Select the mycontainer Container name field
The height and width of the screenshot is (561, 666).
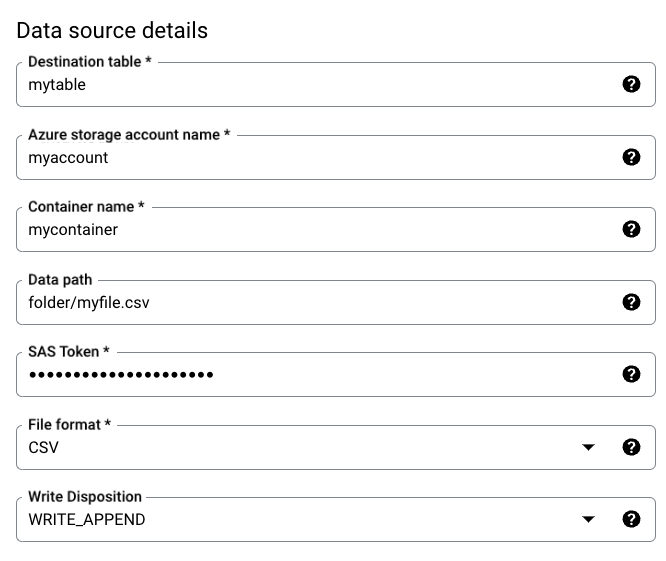(300, 229)
